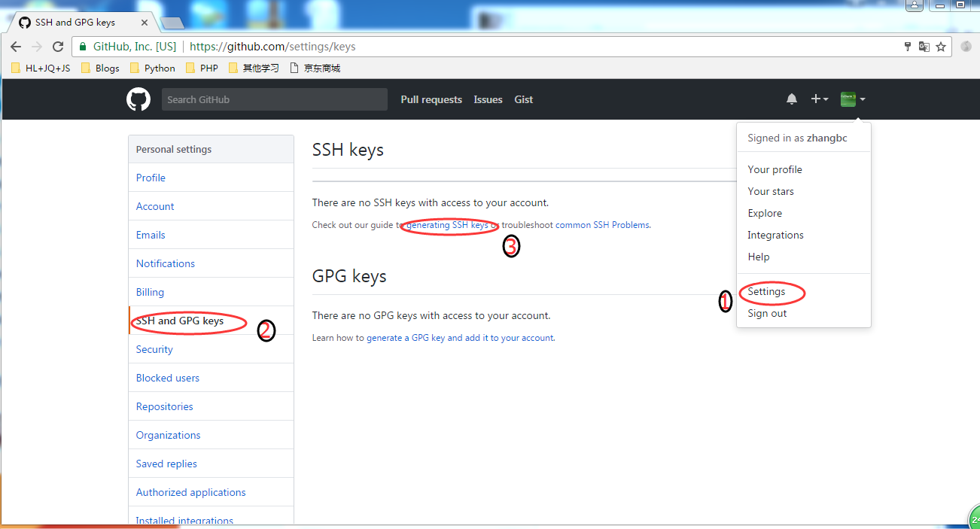Go to Pull requests

point(431,99)
